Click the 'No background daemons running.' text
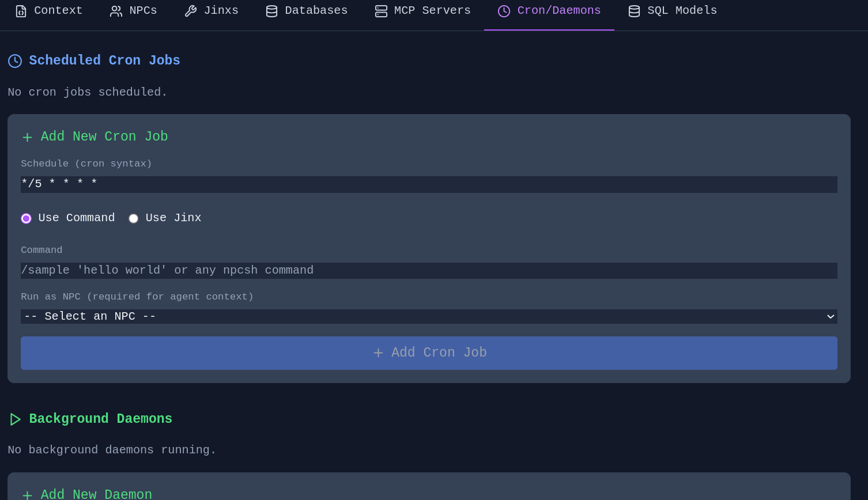The image size is (868, 500). tap(112, 450)
